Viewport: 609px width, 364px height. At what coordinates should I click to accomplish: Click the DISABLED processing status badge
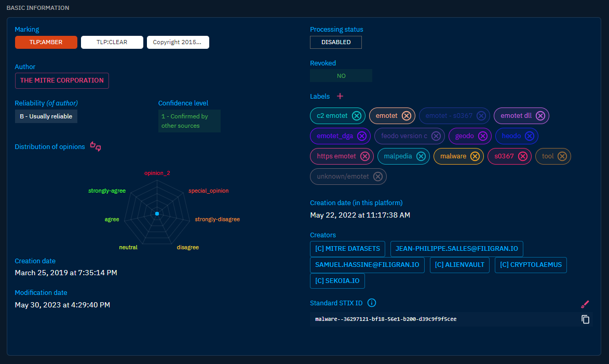336,43
